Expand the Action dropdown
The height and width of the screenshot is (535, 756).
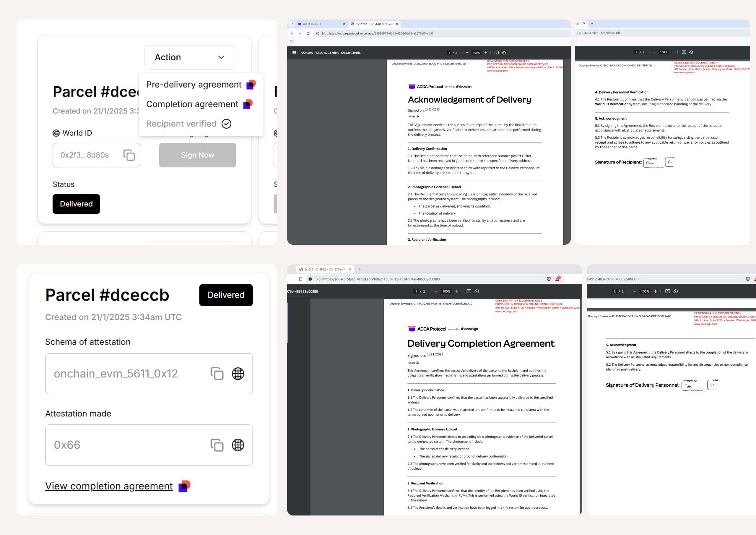click(x=190, y=57)
